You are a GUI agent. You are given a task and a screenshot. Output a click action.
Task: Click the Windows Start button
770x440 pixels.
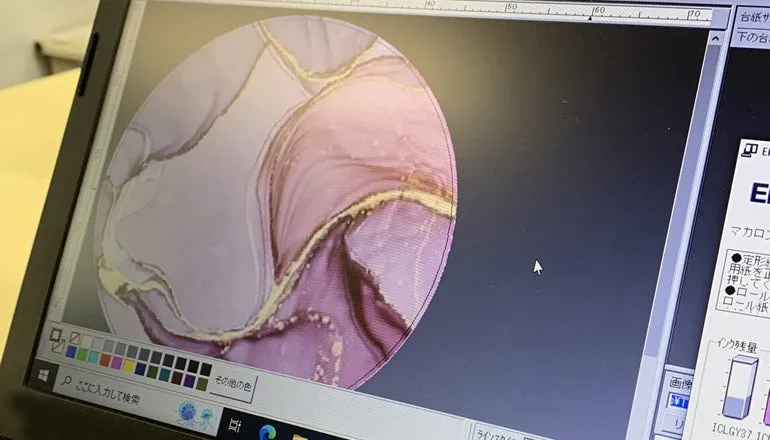(44, 376)
